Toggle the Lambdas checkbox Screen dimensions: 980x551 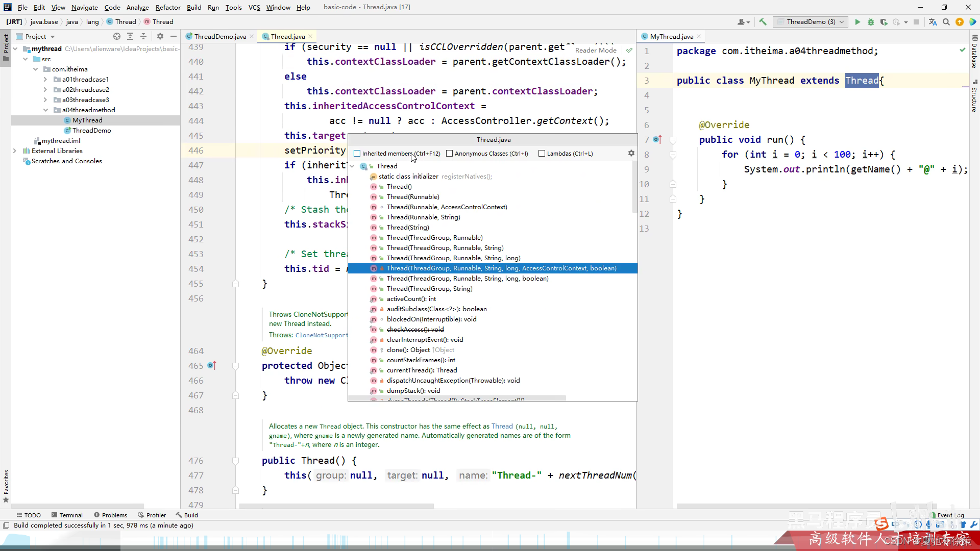[542, 154]
